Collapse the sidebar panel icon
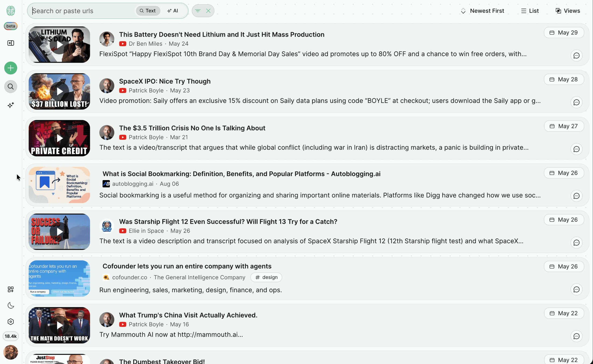This screenshot has width=593, height=364. click(x=11, y=43)
